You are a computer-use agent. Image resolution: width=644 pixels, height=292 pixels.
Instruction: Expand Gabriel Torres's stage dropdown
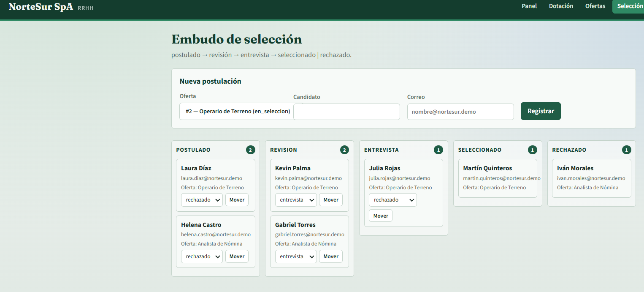(x=296, y=257)
